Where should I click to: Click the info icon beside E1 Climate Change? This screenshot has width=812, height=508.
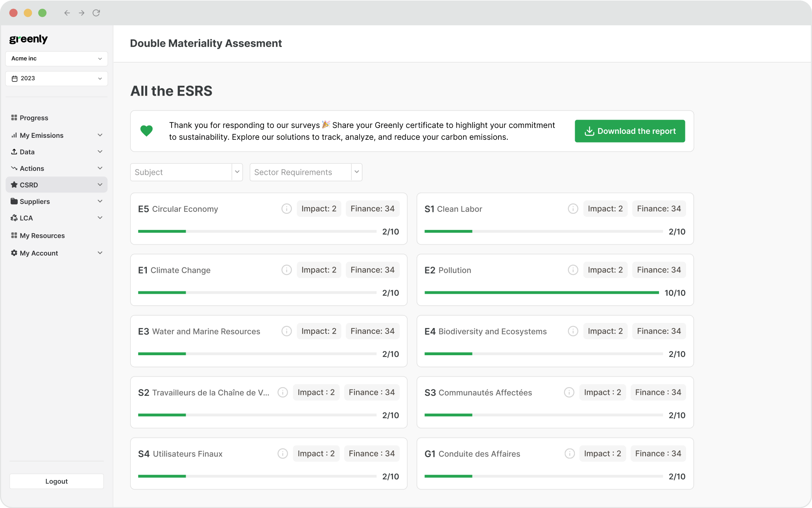point(286,270)
